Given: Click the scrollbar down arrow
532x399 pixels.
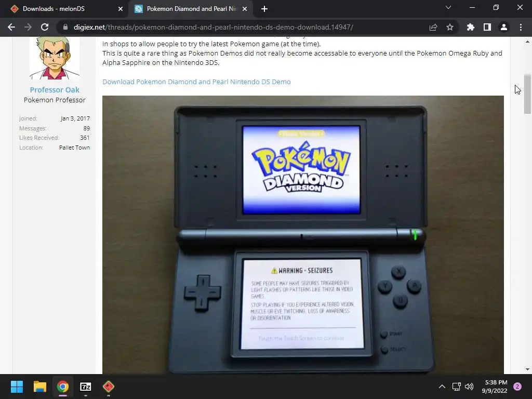Looking at the screenshot, I should click(527, 369).
